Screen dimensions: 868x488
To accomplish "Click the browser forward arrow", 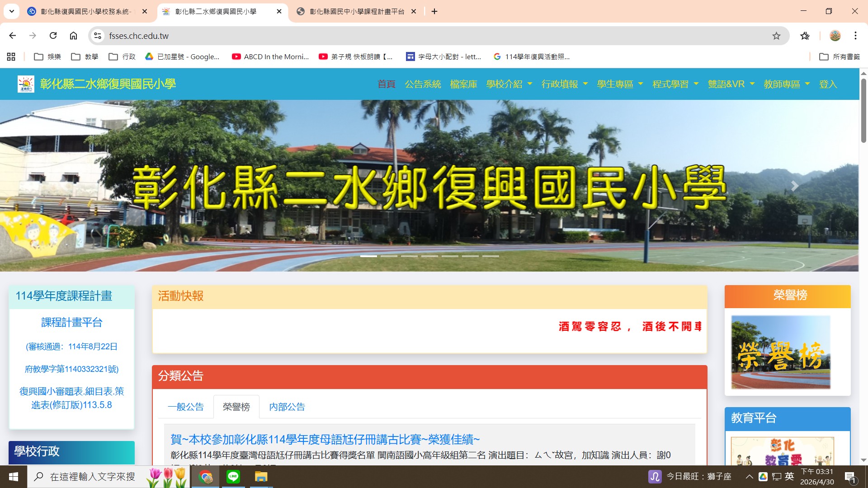I will 33,36.
